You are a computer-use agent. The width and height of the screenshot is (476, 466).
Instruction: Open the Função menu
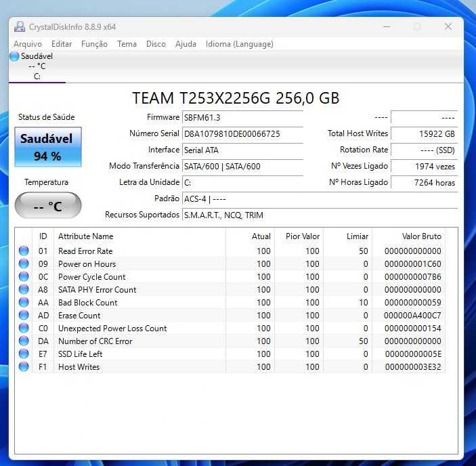click(x=94, y=44)
